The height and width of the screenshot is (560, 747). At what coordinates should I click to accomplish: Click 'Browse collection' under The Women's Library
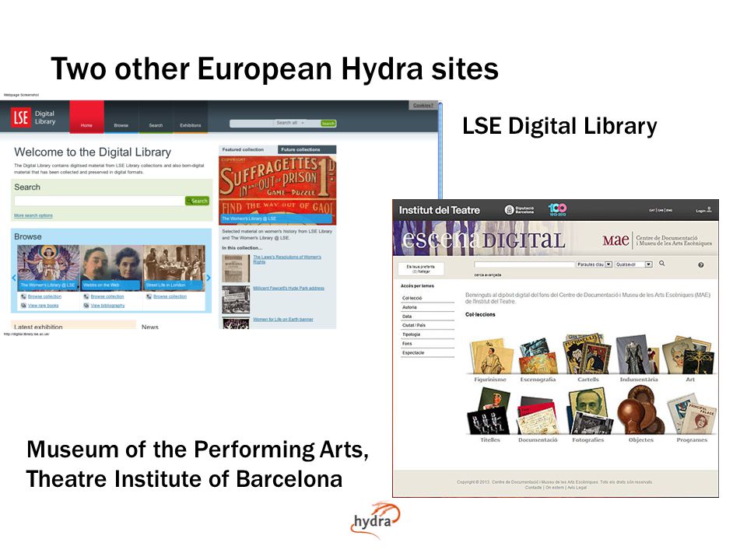tap(44, 296)
